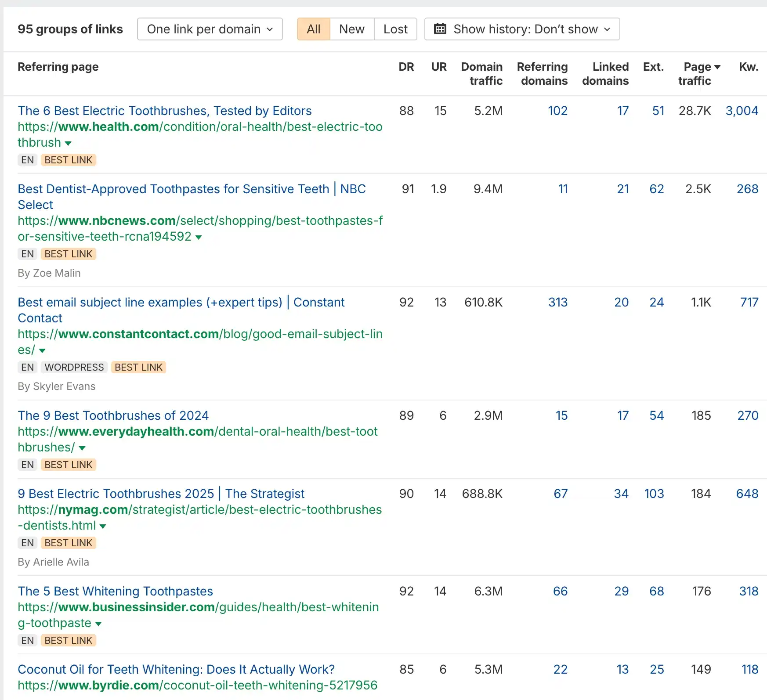767x700 pixels.
Task: Open the One link per domain dropdown
Action: pos(210,29)
